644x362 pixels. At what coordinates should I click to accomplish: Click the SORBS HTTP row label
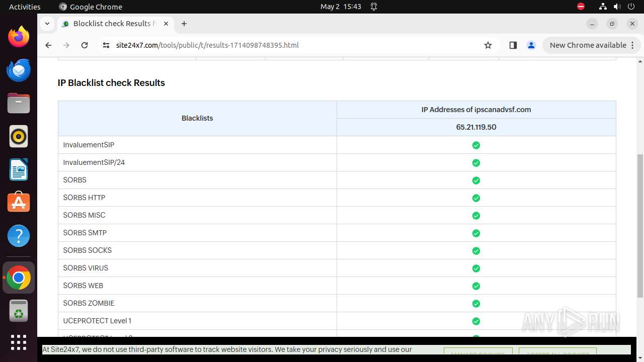point(84,198)
